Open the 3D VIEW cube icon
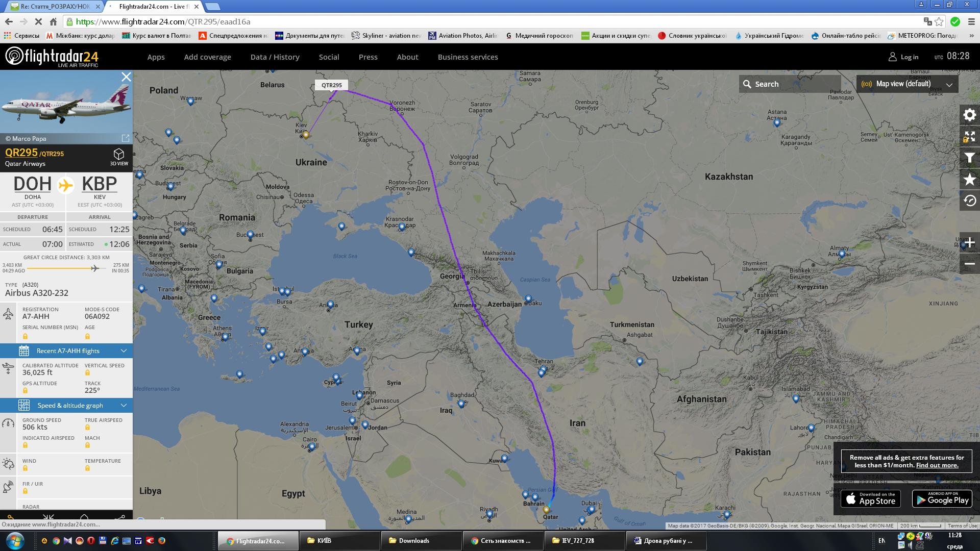980x551 pixels. tap(119, 156)
